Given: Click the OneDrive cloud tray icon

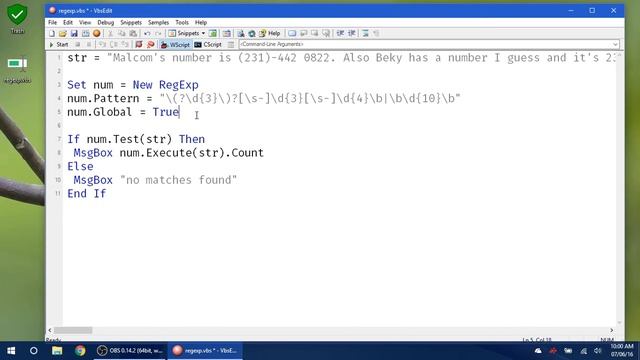Looking at the screenshot, I should (538, 351).
